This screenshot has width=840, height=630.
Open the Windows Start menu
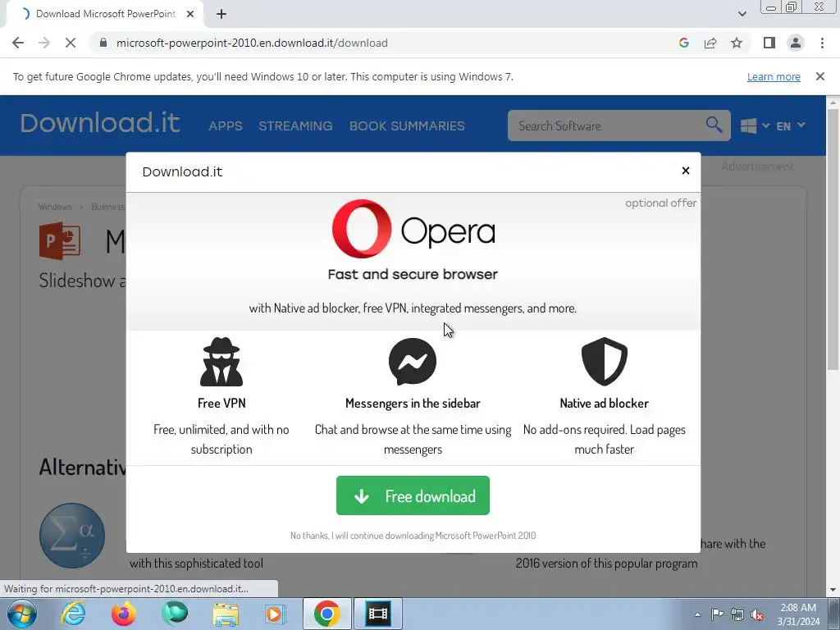click(21, 614)
